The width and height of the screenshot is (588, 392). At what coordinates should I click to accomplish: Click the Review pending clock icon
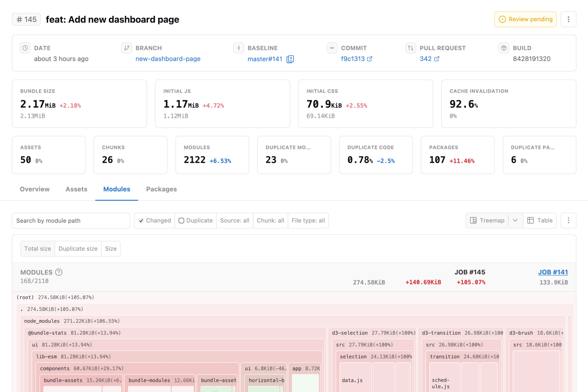point(502,19)
